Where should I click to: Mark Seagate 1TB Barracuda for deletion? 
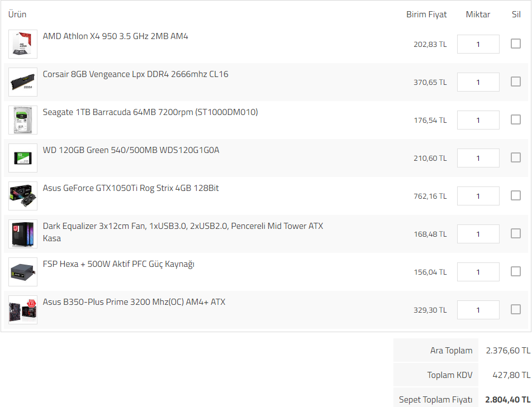(x=516, y=119)
